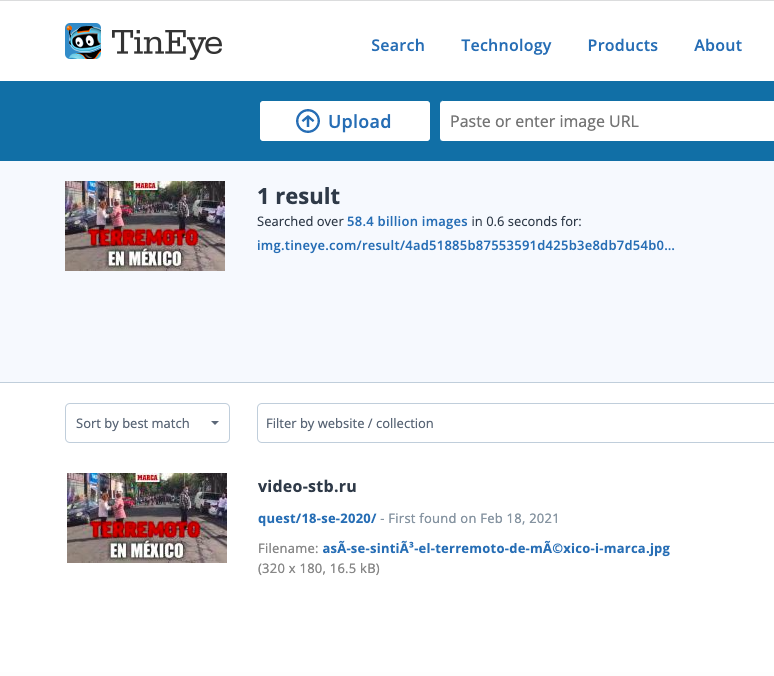The image size is (774, 676).
Task: Click the searched image thumbnail
Action: (x=145, y=226)
